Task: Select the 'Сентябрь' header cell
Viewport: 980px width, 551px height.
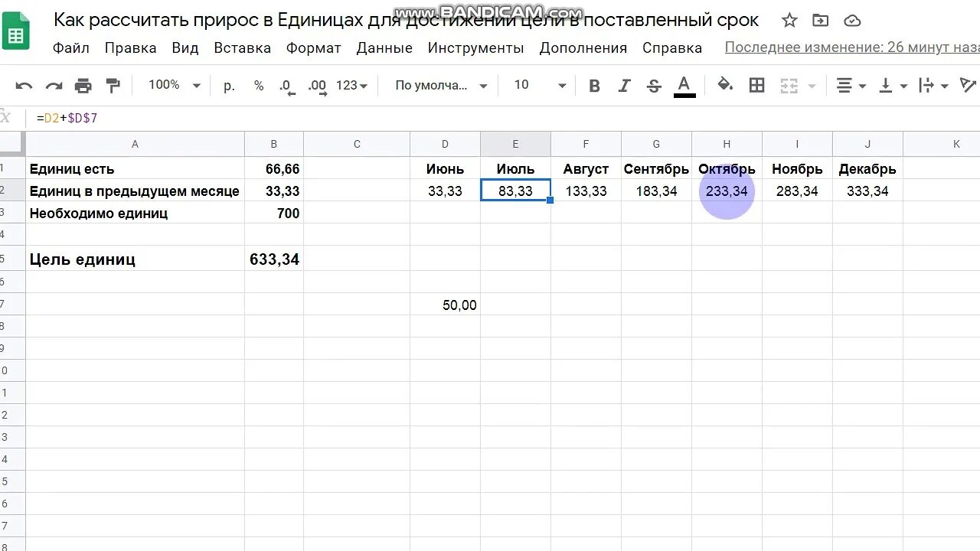Action: click(656, 169)
